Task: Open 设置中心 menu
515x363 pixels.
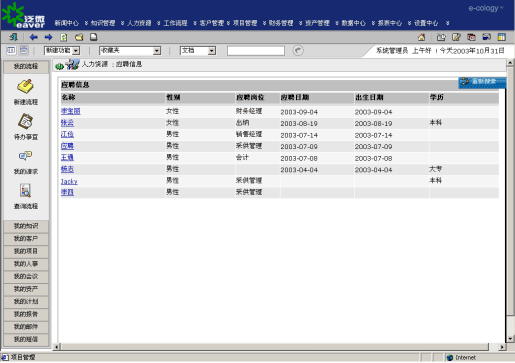Action: pos(426,23)
